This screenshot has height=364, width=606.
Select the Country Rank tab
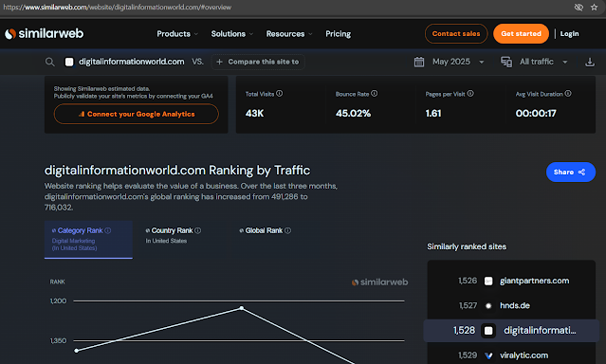(x=174, y=235)
